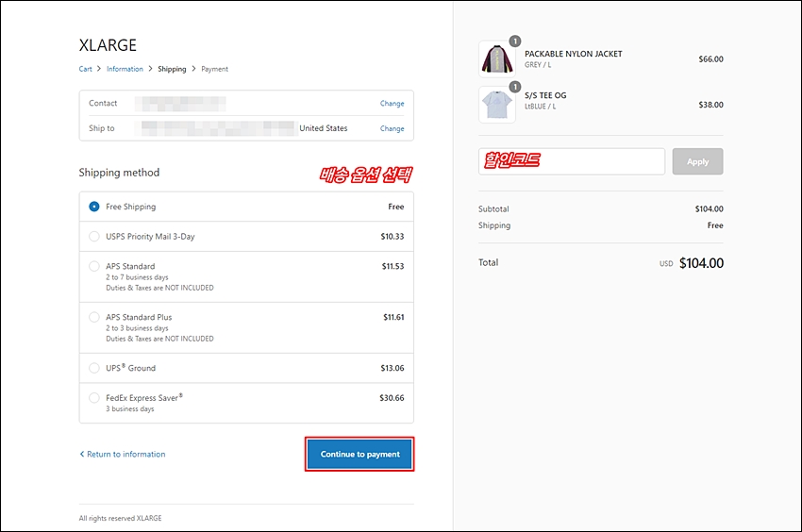Choose USPS Priority Mail 3-Day shipping

coord(94,237)
